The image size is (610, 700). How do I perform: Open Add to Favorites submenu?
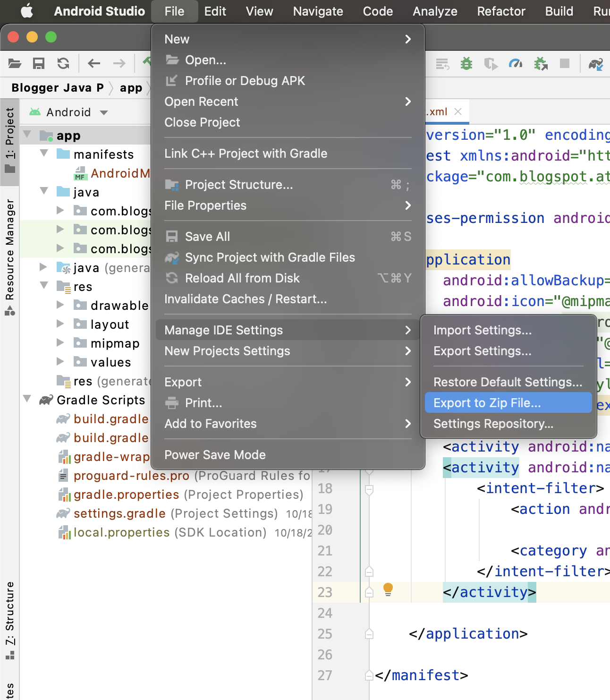[288, 424]
